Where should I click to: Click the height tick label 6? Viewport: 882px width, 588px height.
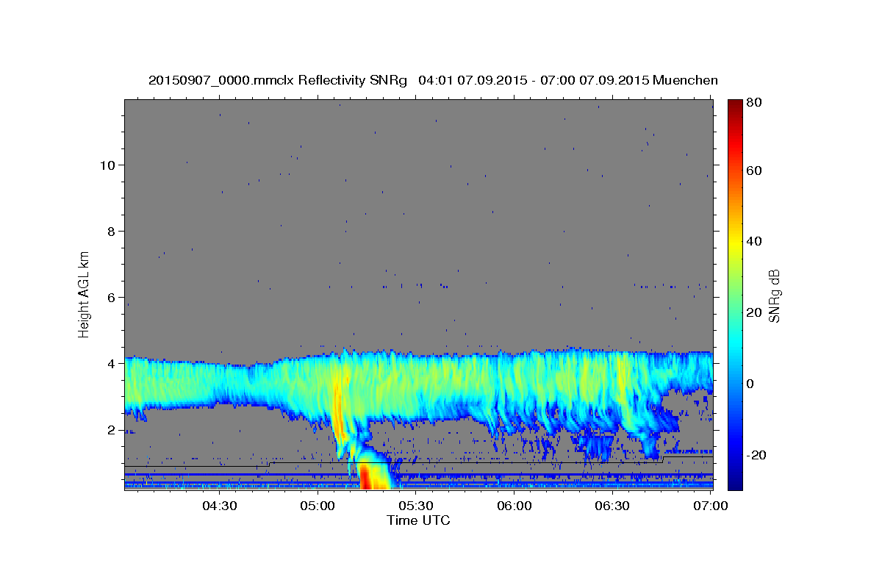111,297
